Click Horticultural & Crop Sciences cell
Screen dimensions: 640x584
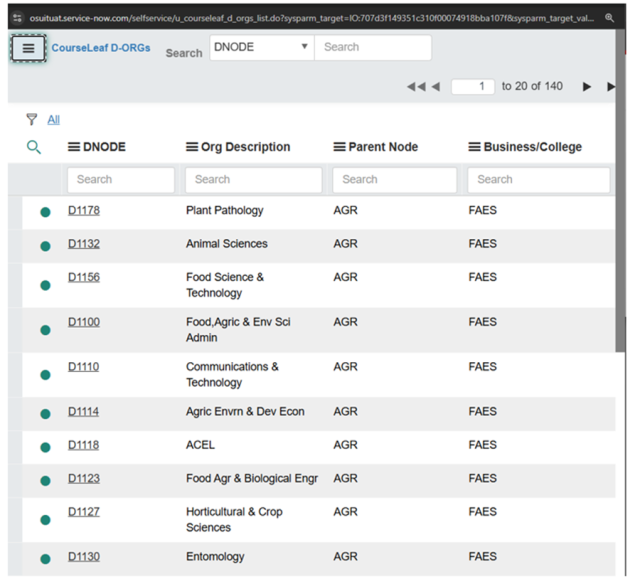234,520
